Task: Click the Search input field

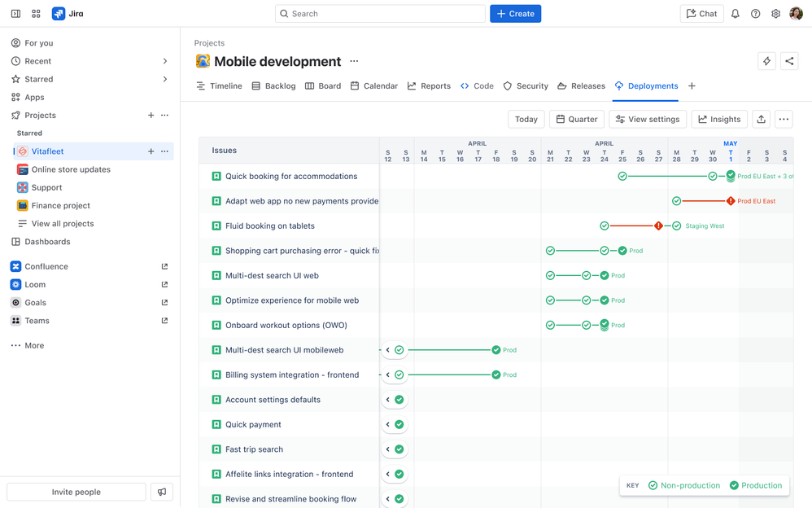Action: click(380, 14)
